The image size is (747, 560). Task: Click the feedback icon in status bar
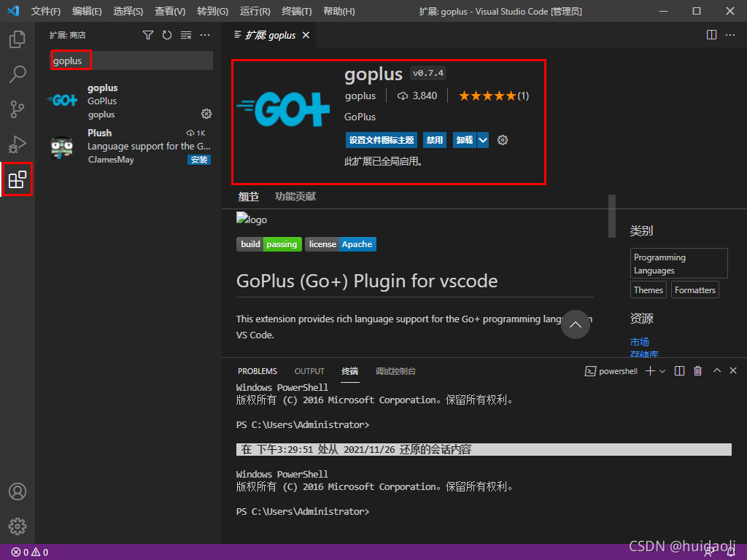[x=709, y=553]
